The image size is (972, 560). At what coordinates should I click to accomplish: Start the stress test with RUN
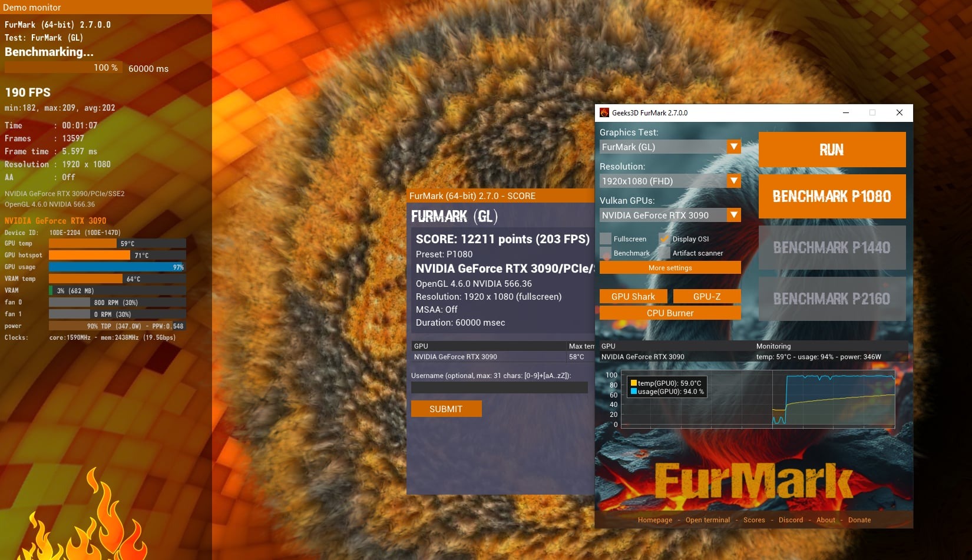(x=832, y=150)
